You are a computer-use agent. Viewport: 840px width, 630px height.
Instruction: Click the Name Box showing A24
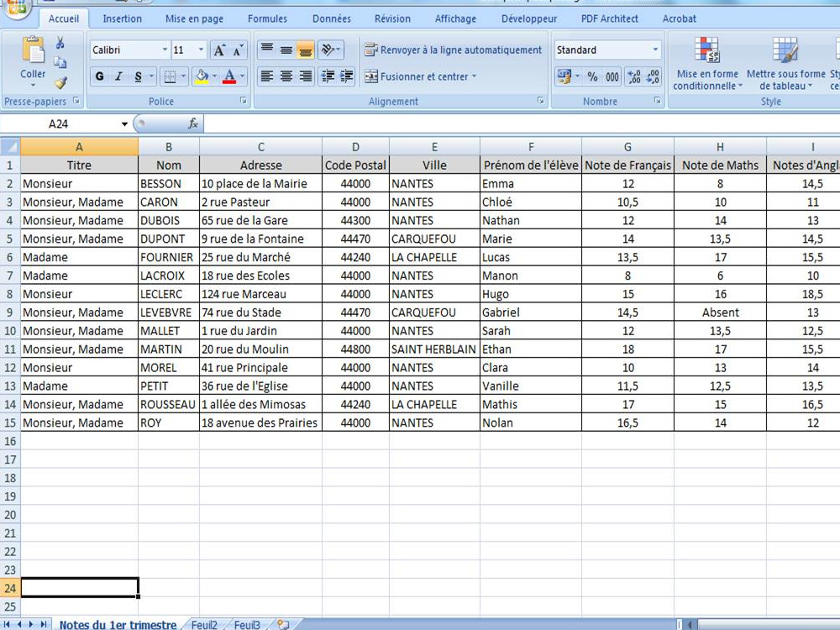59,124
